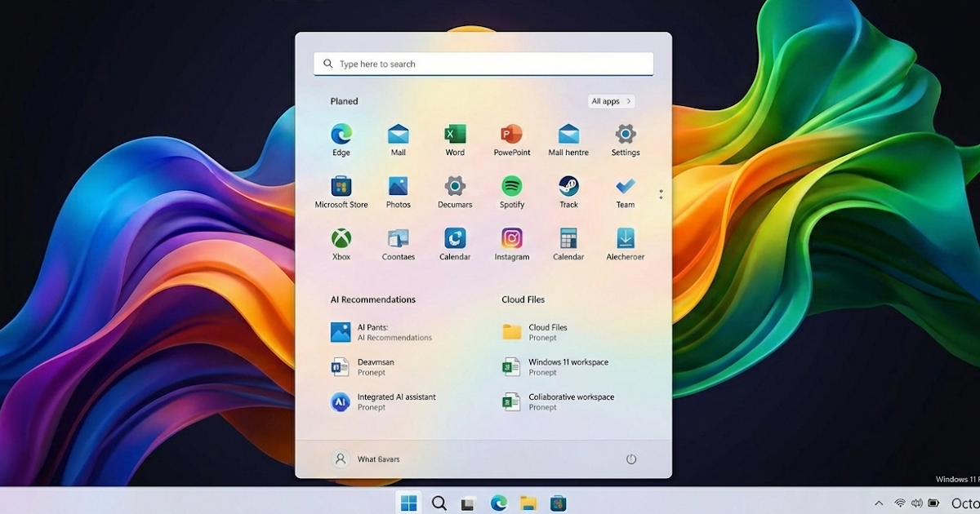Show hidden icons in system tray
The width and height of the screenshot is (980, 514).
pos(879,503)
